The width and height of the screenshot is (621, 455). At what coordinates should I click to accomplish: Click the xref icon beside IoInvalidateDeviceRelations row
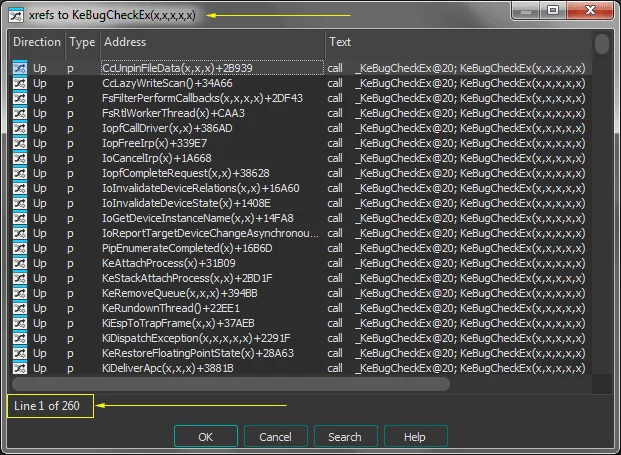click(x=20, y=188)
